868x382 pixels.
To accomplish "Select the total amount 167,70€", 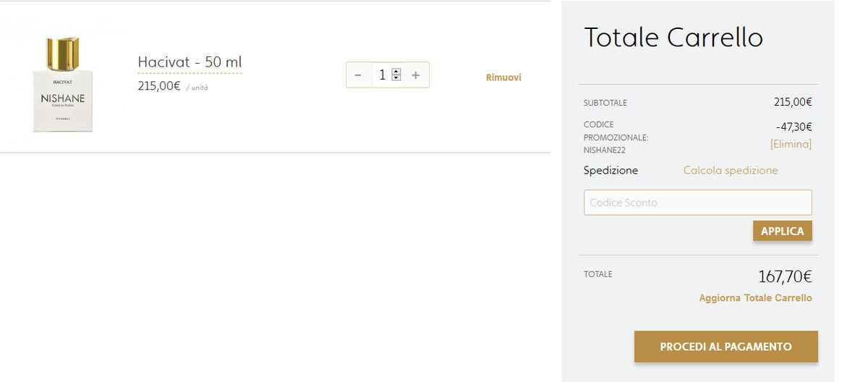I will (x=785, y=276).
